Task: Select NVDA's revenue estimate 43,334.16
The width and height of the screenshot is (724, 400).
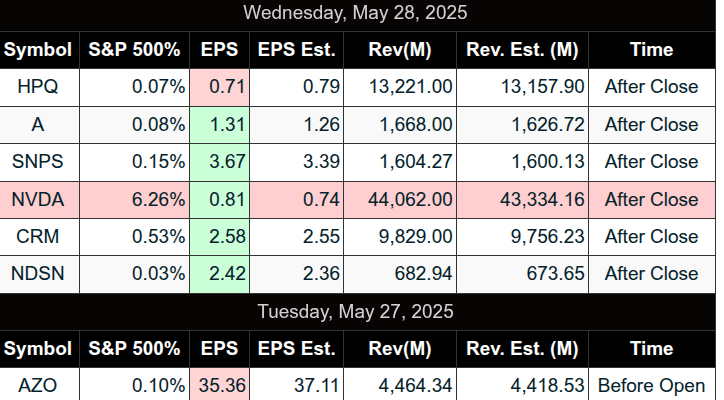Action: click(x=522, y=200)
